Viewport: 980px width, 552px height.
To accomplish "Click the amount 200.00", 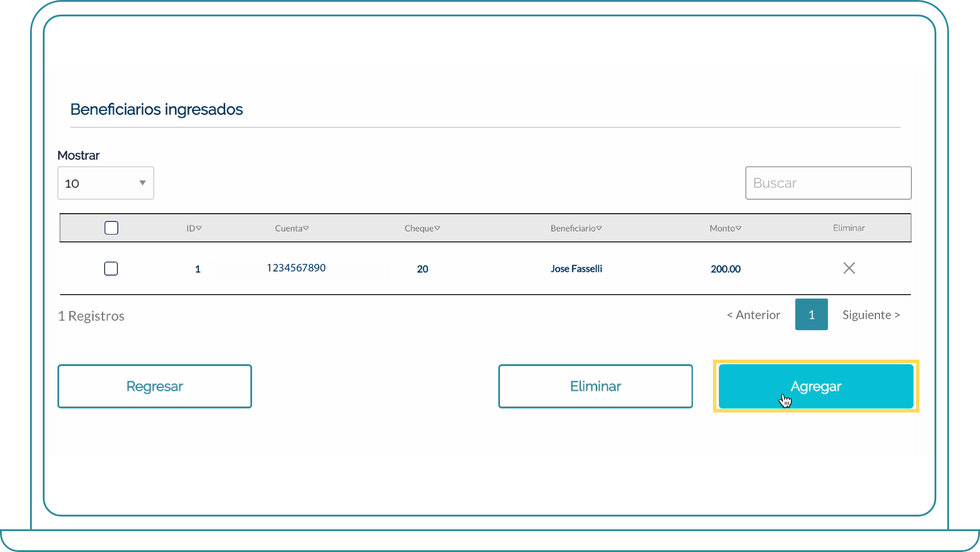I will click(725, 269).
